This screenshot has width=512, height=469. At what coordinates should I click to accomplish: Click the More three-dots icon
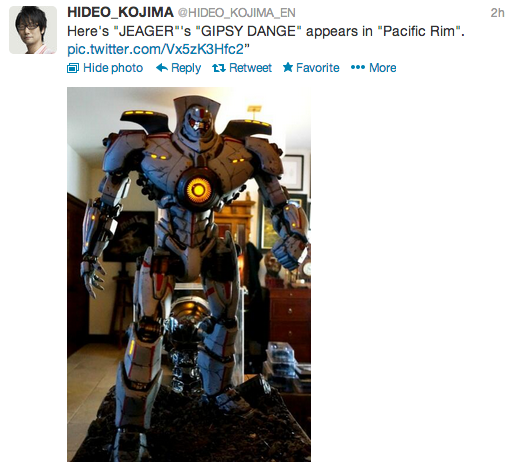358,68
